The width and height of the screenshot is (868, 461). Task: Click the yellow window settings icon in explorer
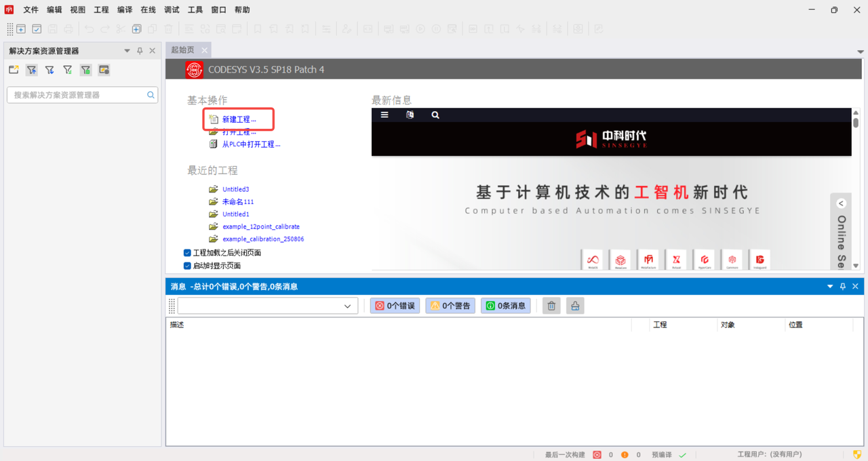point(104,70)
